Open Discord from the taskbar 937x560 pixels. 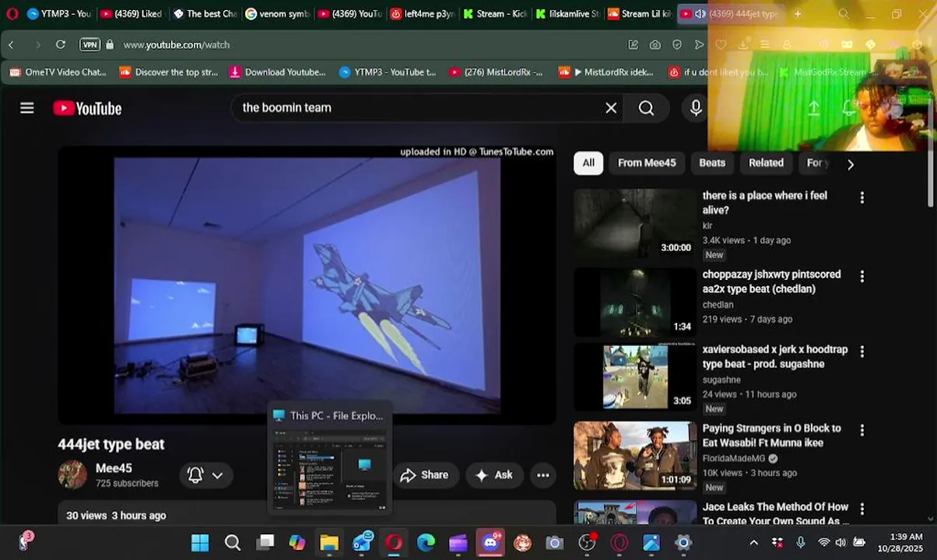491,542
